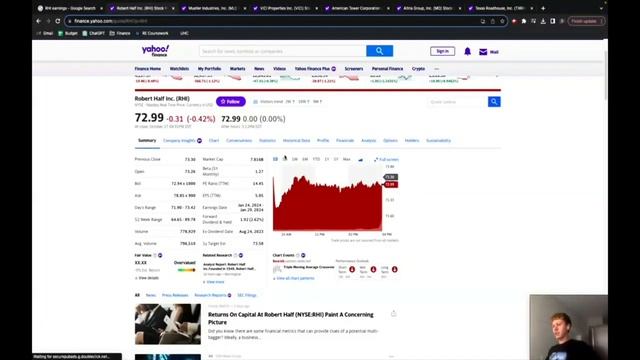The width and height of the screenshot is (640, 360).
Task: Click the Long Term outlook down-arrow icon
Action: [394, 269]
